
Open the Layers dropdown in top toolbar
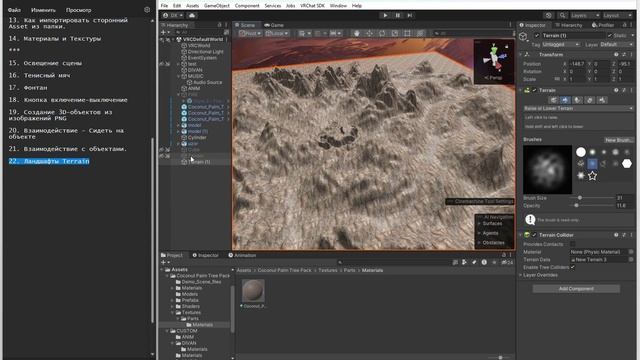coord(585,16)
